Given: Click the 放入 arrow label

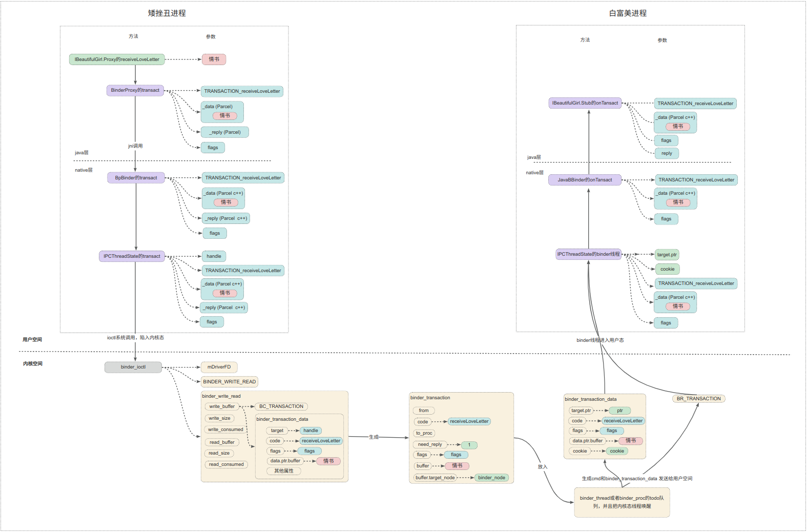Looking at the screenshot, I should [x=543, y=467].
